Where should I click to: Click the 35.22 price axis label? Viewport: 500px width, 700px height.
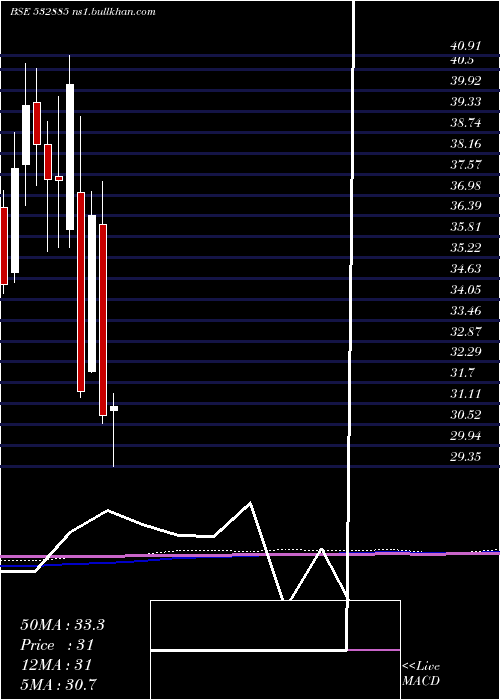[x=466, y=248]
